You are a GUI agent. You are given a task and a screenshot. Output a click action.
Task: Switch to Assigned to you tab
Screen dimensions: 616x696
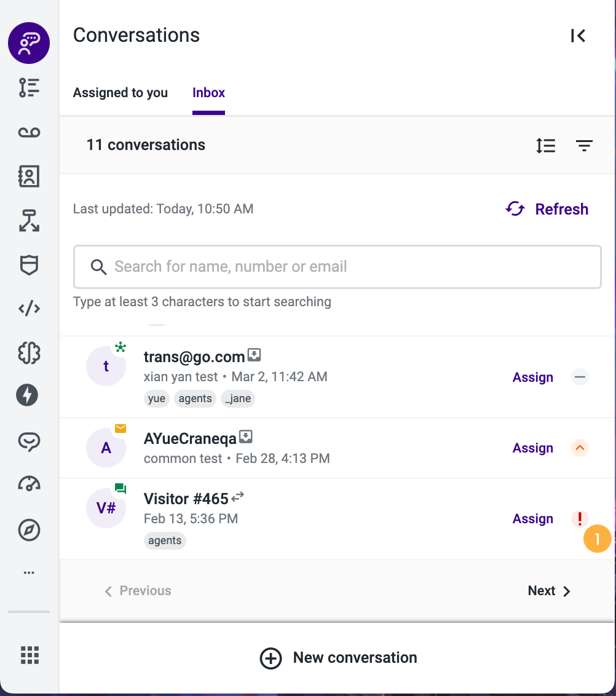(x=120, y=93)
